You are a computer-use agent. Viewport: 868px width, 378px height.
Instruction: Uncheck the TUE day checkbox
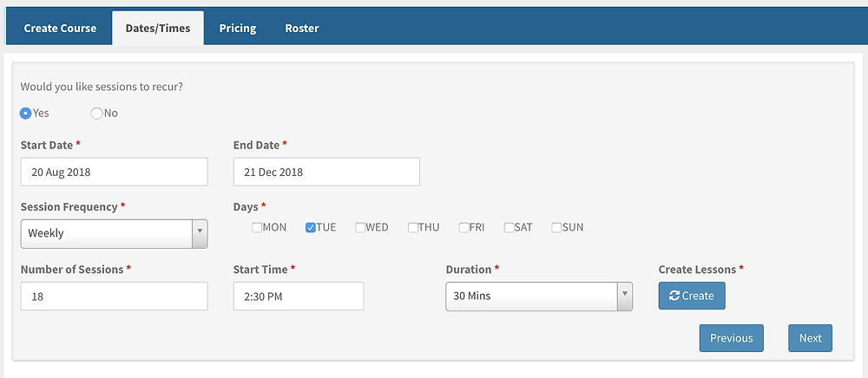coord(311,227)
